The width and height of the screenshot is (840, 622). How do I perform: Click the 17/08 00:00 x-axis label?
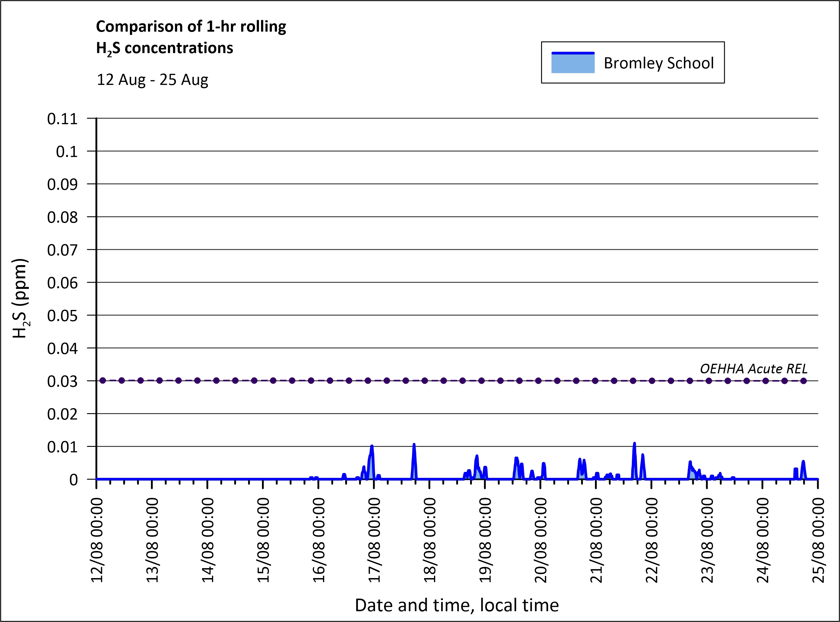(374, 540)
